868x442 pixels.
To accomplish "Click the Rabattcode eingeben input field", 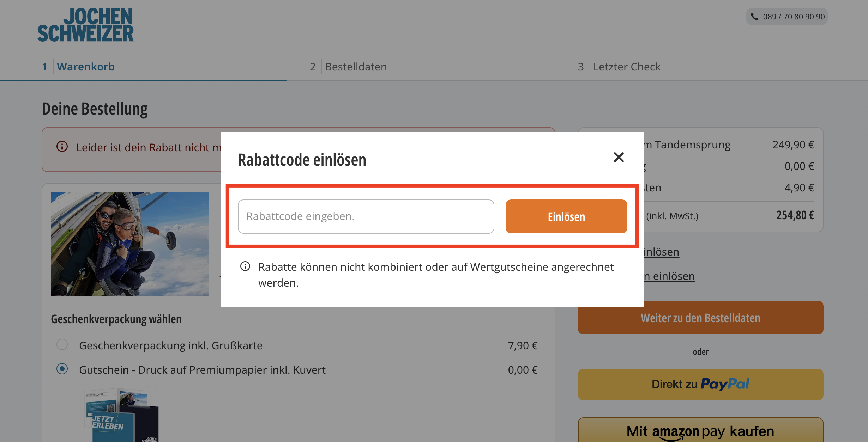I will pos(366,216).
